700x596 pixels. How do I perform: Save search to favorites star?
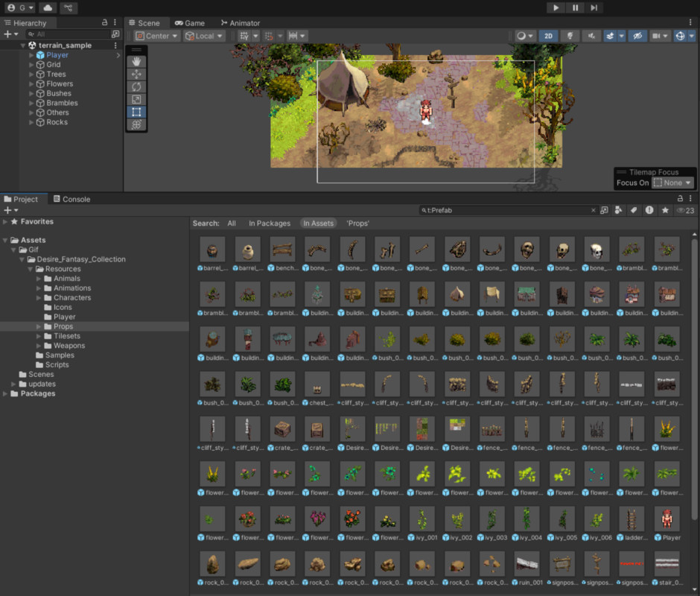click(665, 210)
